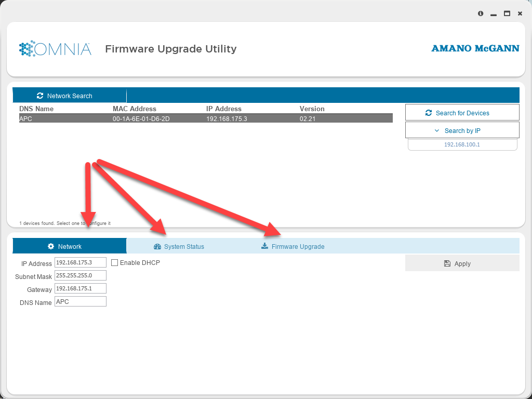This screenshot has height=399, width=532.
Task: Click the save disk icon beside Apply
Action: click(447, 263)
